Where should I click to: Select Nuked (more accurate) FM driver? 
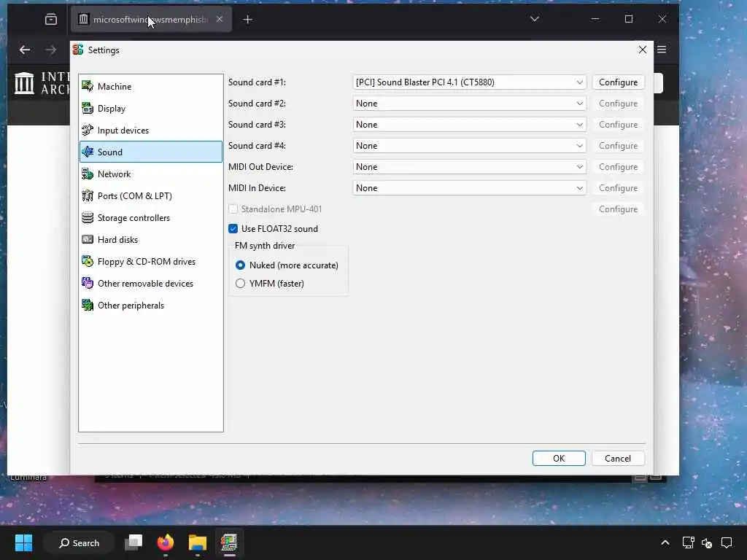point(240,265)
